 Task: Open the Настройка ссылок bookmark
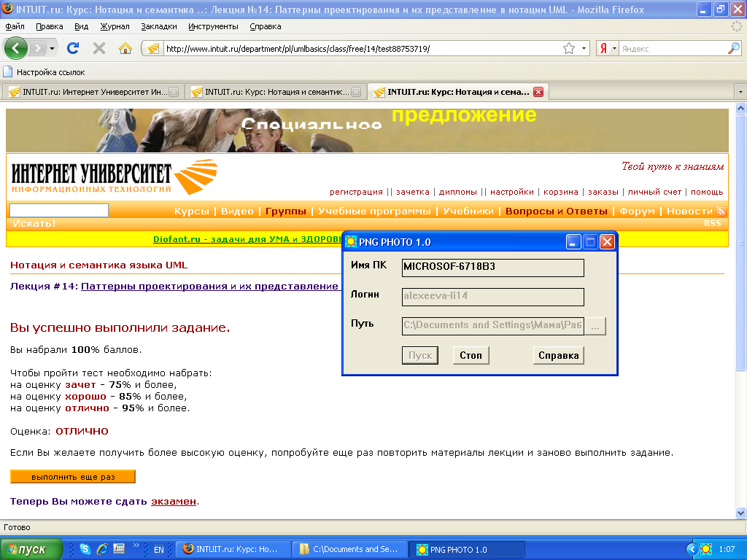44,72
